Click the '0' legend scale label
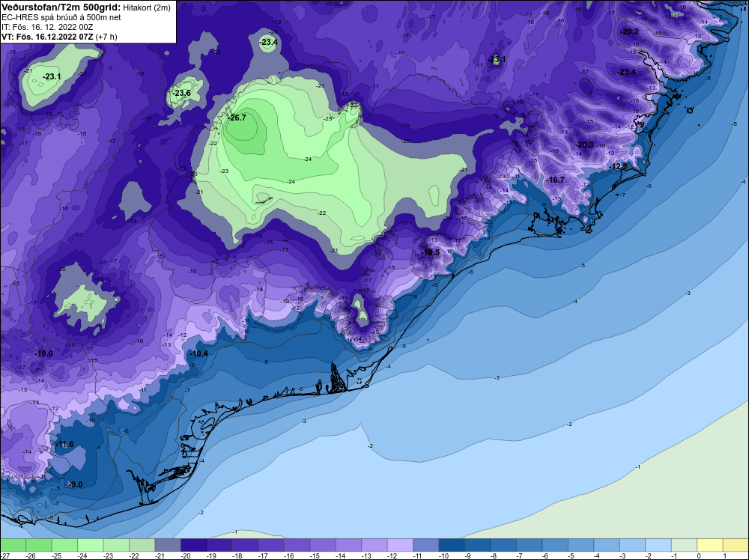 698,556
